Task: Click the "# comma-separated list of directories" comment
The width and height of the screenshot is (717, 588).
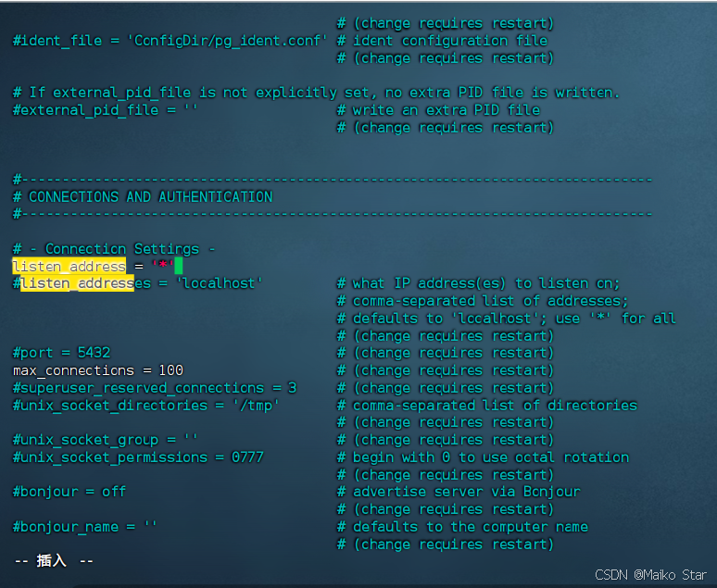Action: tap(487, 406)
